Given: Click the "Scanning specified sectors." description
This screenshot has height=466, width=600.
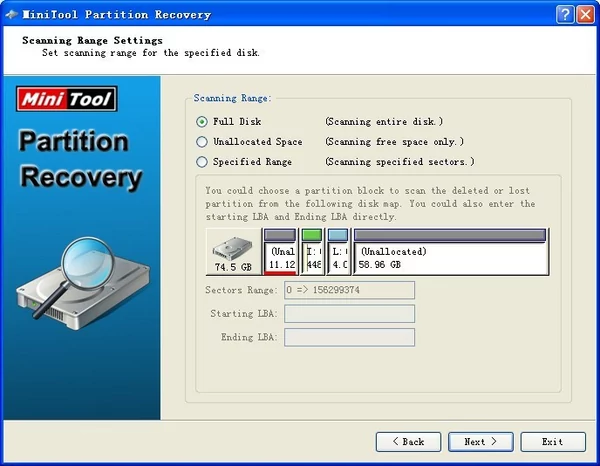Looking at the screenshot, I should tap(400, 162).
